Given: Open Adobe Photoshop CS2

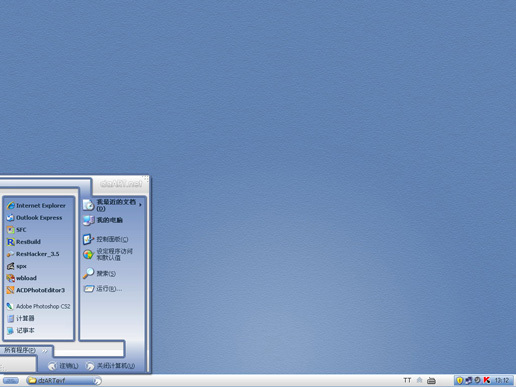Looking at the screenshot, I should click(x=38, y=306).
